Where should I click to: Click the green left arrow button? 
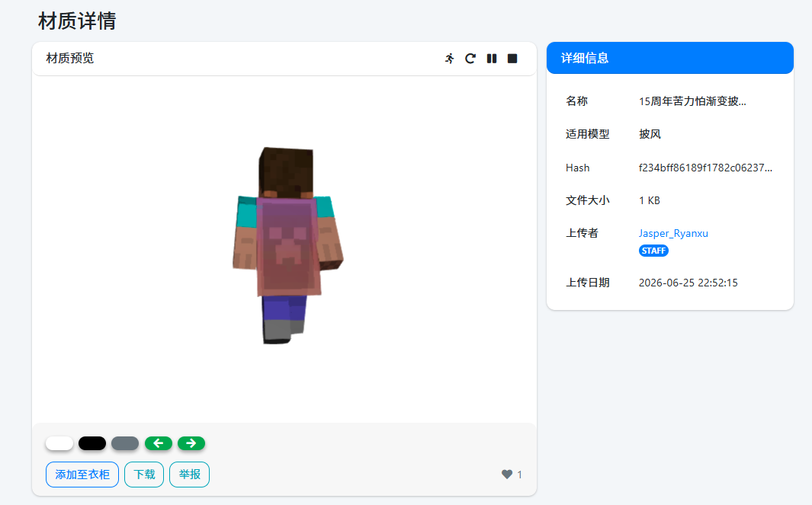pos(159,443)
